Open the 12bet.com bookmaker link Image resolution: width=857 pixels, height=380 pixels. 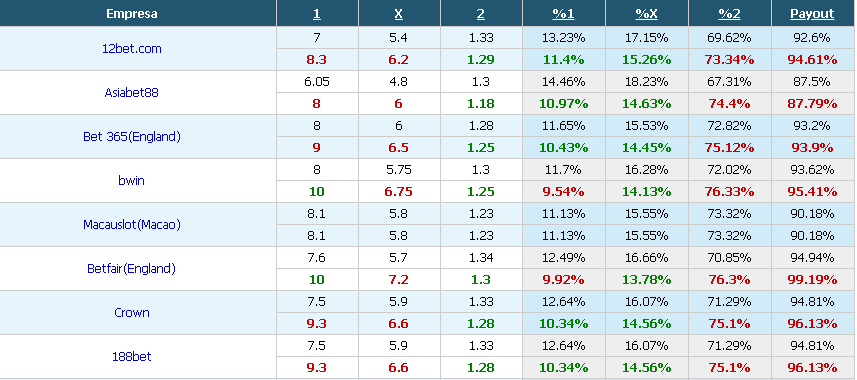132,49
